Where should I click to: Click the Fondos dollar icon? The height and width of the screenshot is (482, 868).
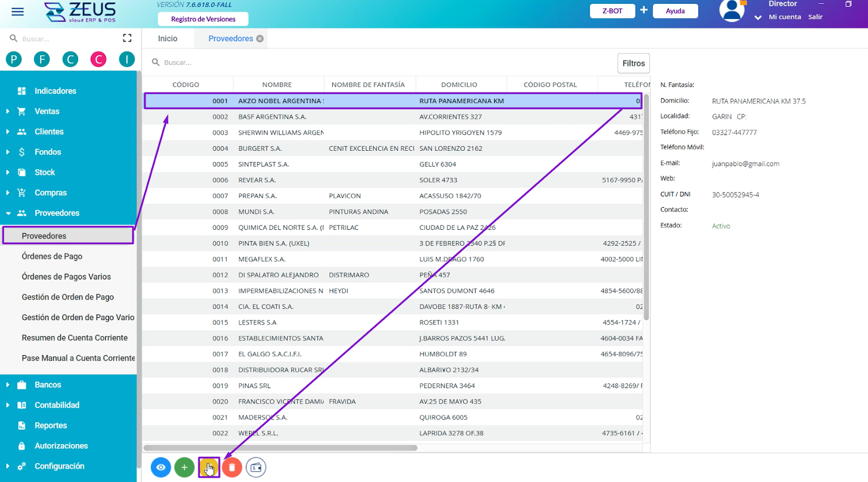22,152
